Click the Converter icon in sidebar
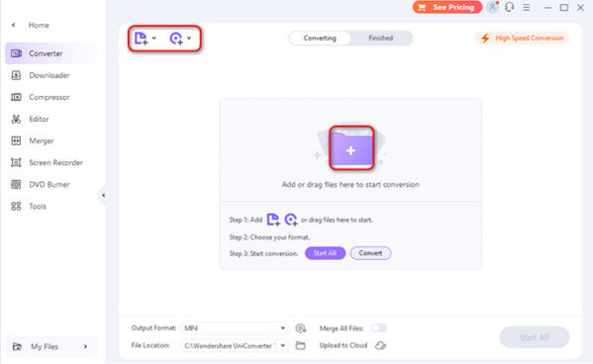 [16, 53]
